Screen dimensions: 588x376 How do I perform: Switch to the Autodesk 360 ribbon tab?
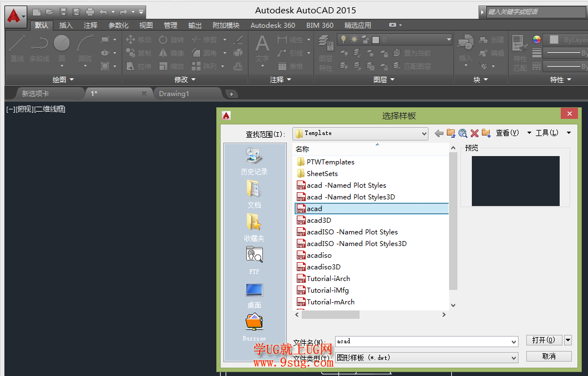[273, 25]
